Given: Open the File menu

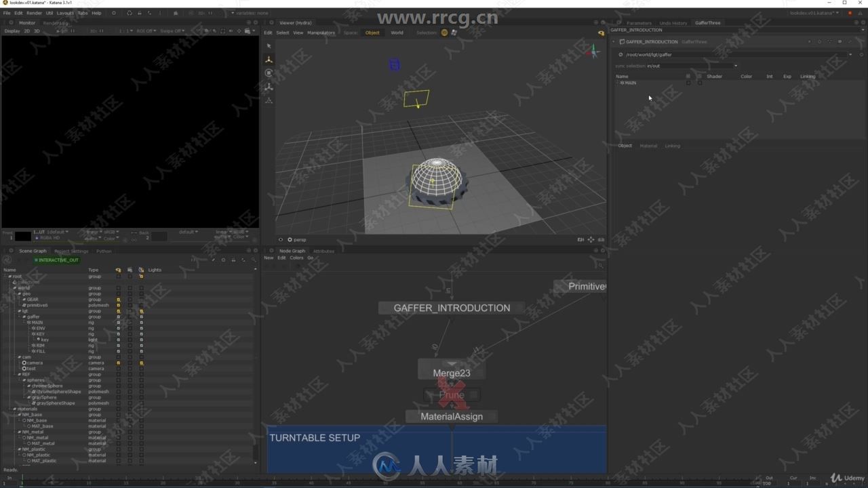Looking at the screenshot, I should click(x=7, y=13).
